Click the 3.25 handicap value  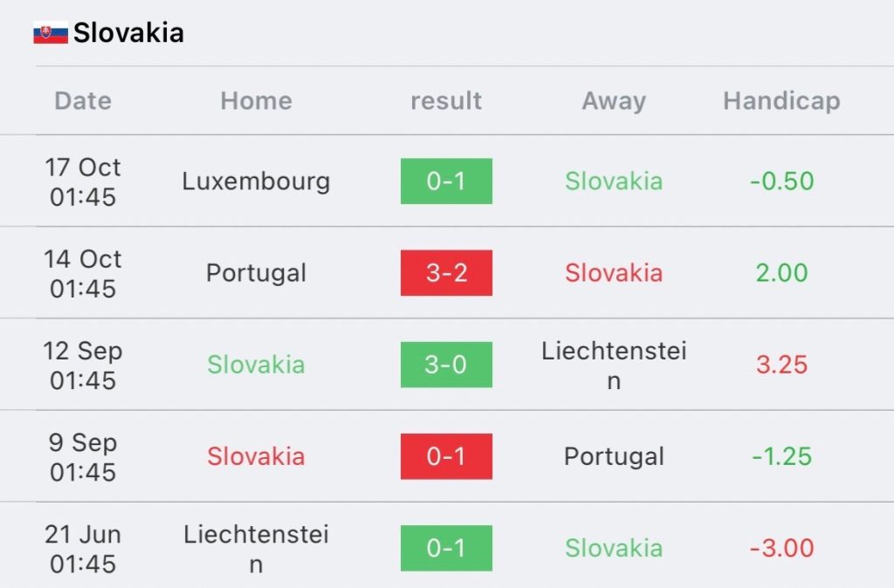tap(781, 365)
